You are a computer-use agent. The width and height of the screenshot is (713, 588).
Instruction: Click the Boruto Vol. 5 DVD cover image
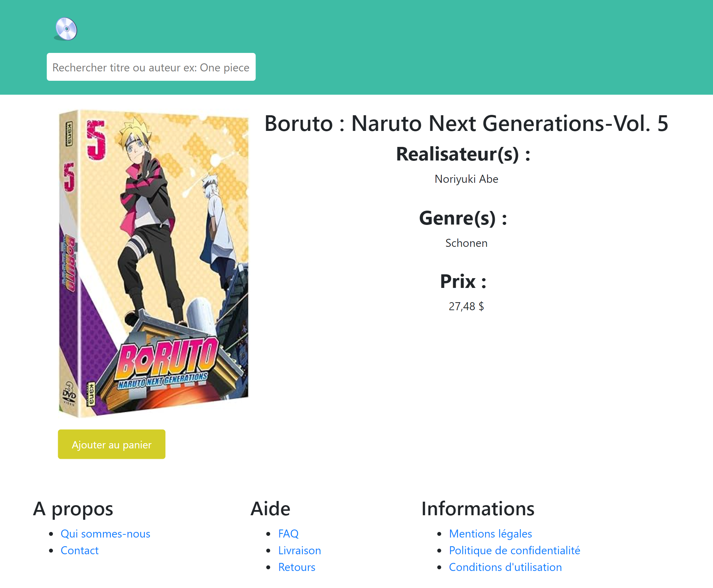tap(154, 263)
